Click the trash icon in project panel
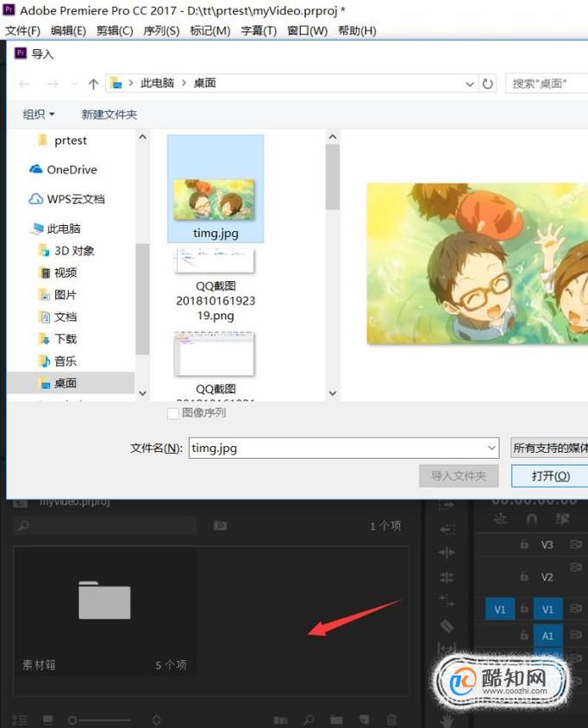588x728 pixels. pos(391,720)
